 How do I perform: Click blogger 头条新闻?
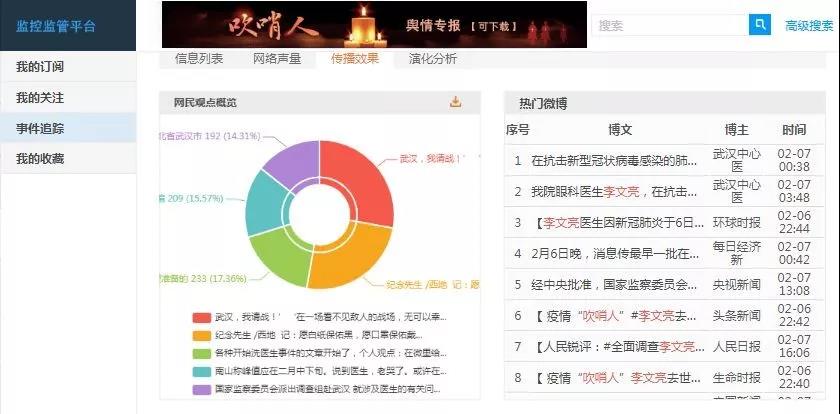(x=737, y=316)
